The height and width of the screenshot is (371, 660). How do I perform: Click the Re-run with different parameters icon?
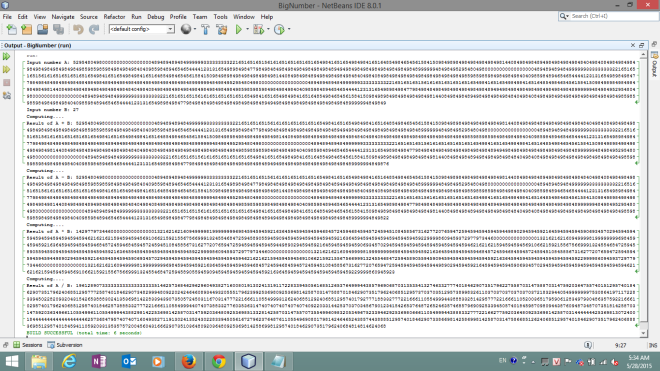click(7, 69)
